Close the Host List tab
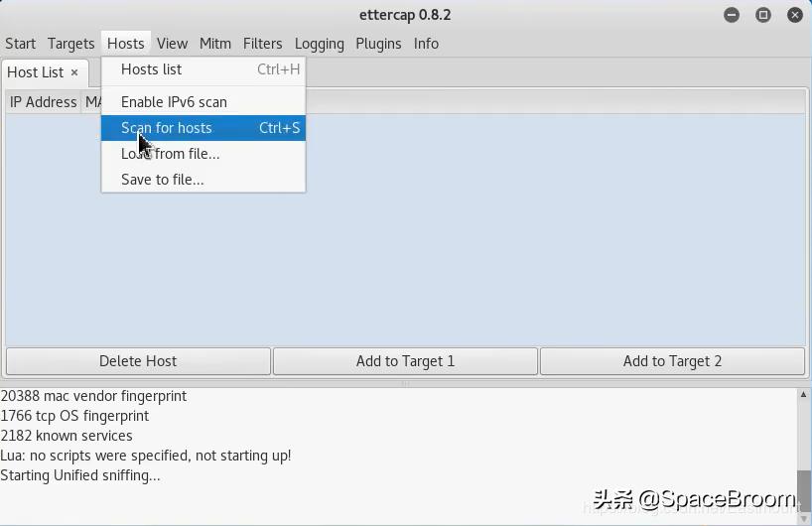 click(74, 72)
